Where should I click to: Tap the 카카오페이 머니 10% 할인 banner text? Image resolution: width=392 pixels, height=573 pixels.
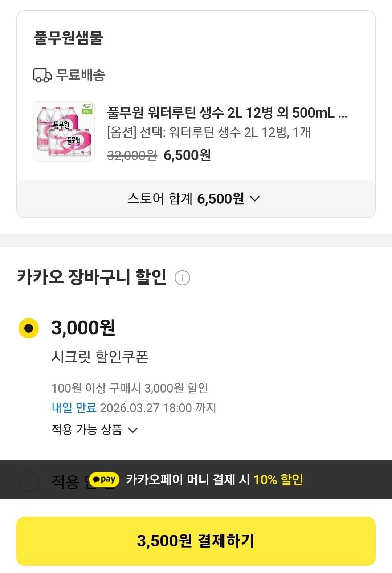(x=214, y=480)
